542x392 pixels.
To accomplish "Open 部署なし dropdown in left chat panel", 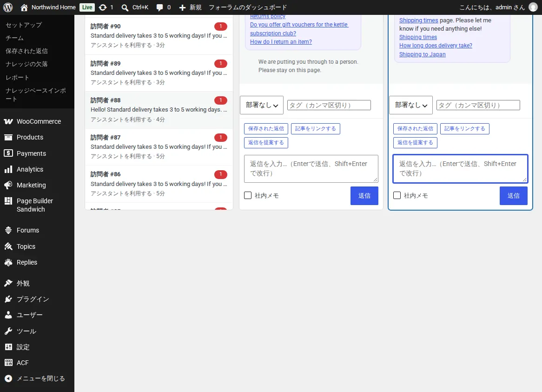I will (261, 105).
